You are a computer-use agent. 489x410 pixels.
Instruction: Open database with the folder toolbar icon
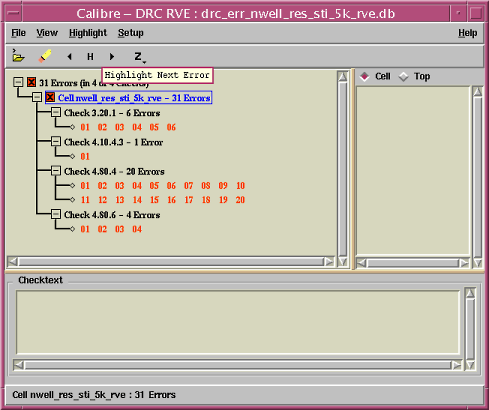coord(18,56)
